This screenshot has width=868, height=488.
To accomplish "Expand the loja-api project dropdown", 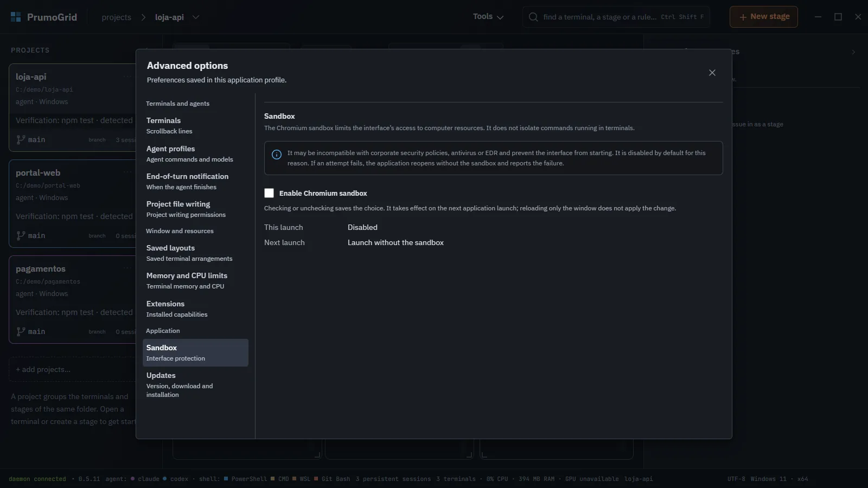I will tap(196, 17).
